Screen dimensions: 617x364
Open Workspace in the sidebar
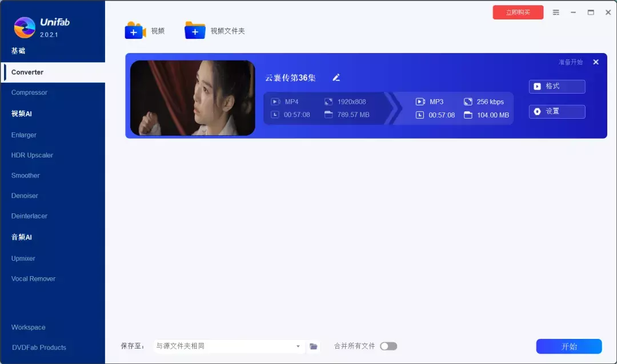(x=28, y=327)
